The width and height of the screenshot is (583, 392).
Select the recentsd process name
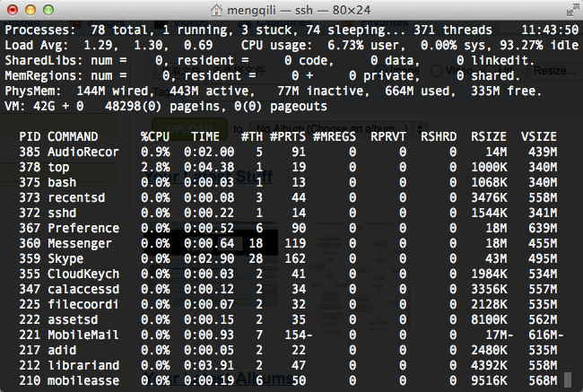(x=76, y=197)
